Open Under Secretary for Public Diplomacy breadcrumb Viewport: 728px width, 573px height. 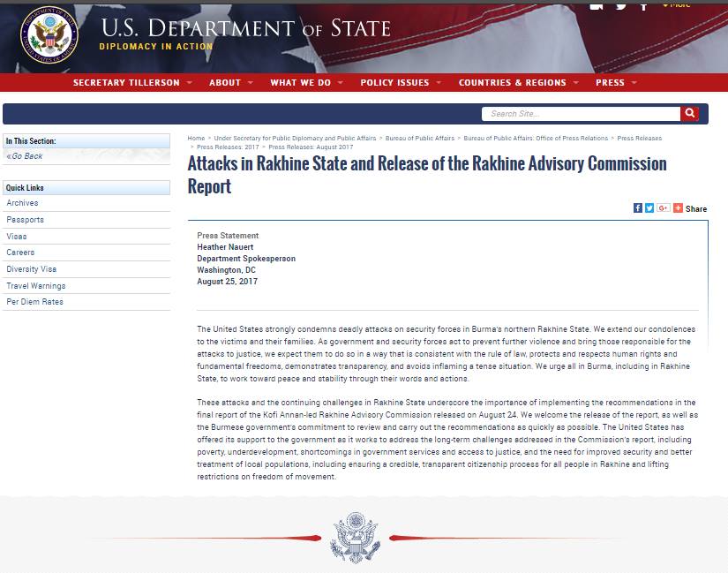tap(295, 138)
